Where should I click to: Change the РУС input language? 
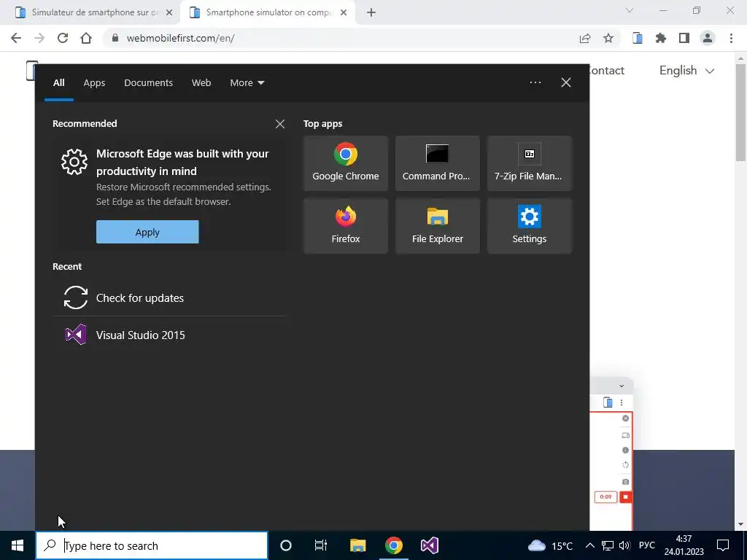[x=647, y=545]
